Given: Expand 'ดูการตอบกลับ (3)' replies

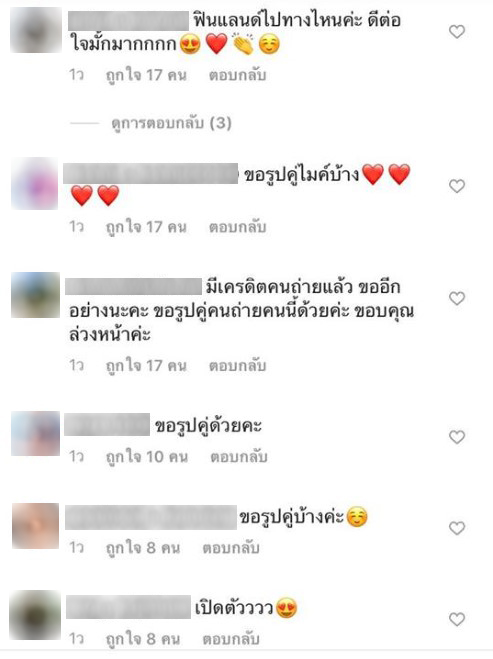Looking at the screenshot, I should click(x=171, y=123).
